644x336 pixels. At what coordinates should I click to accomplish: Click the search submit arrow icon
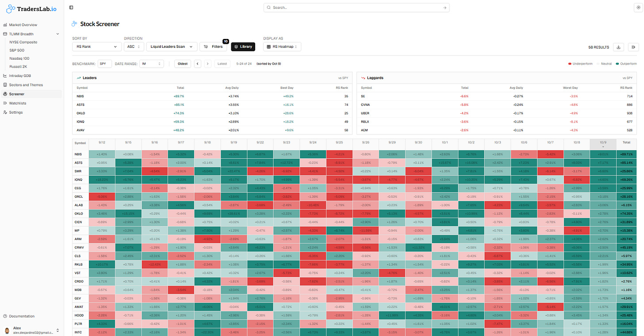point(445,8)
